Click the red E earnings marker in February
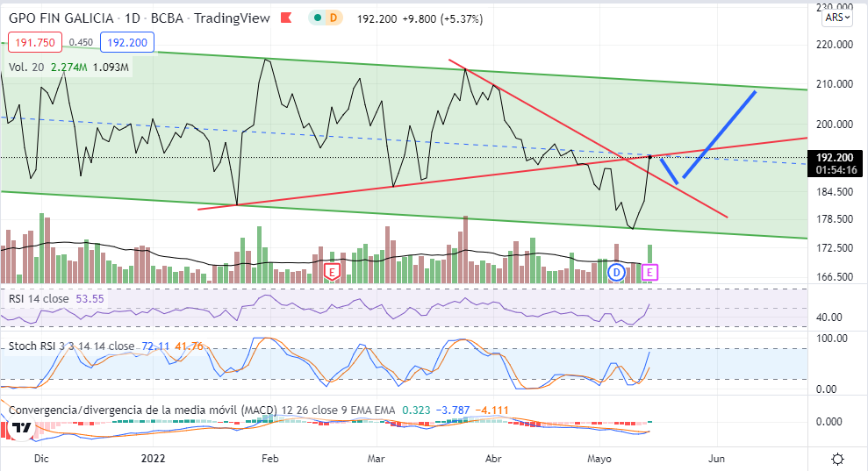The image size is (868, 471). click(x=332, y=272)
